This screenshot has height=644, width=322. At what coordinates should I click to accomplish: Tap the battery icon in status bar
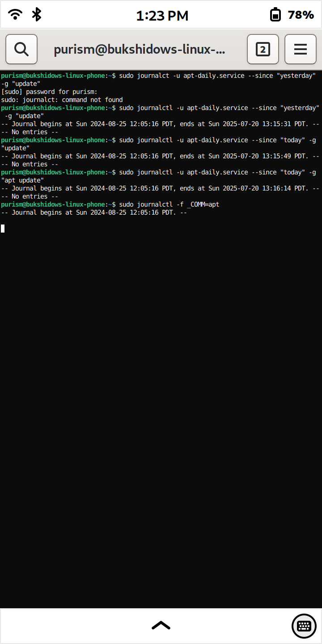(275, 15)
